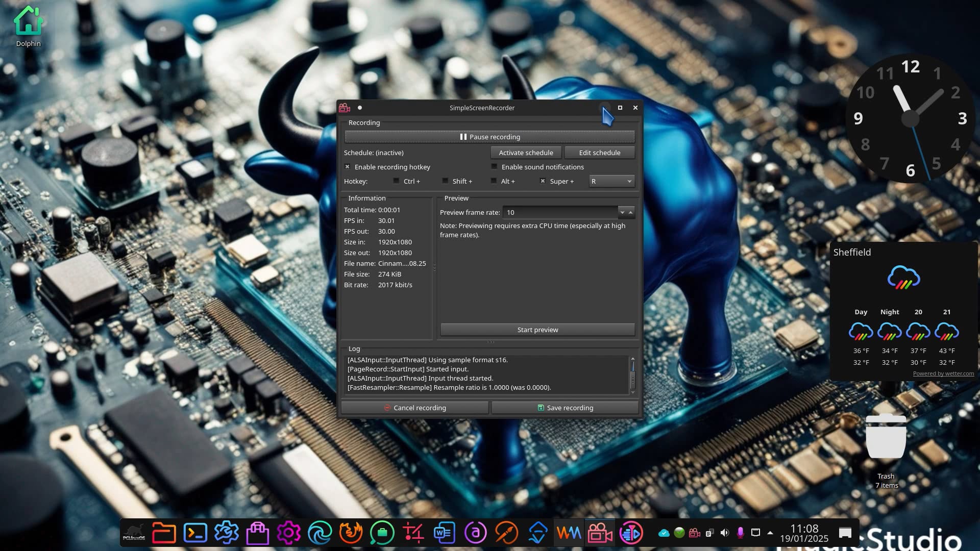Enable sound notifications checkbox

click(494, 167)
